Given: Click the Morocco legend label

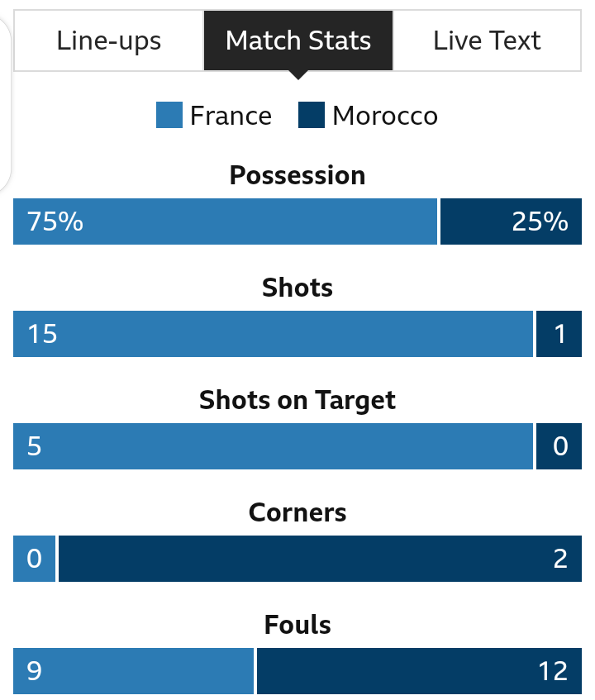Looking at the screenshot, I should [x=385, y=116].
